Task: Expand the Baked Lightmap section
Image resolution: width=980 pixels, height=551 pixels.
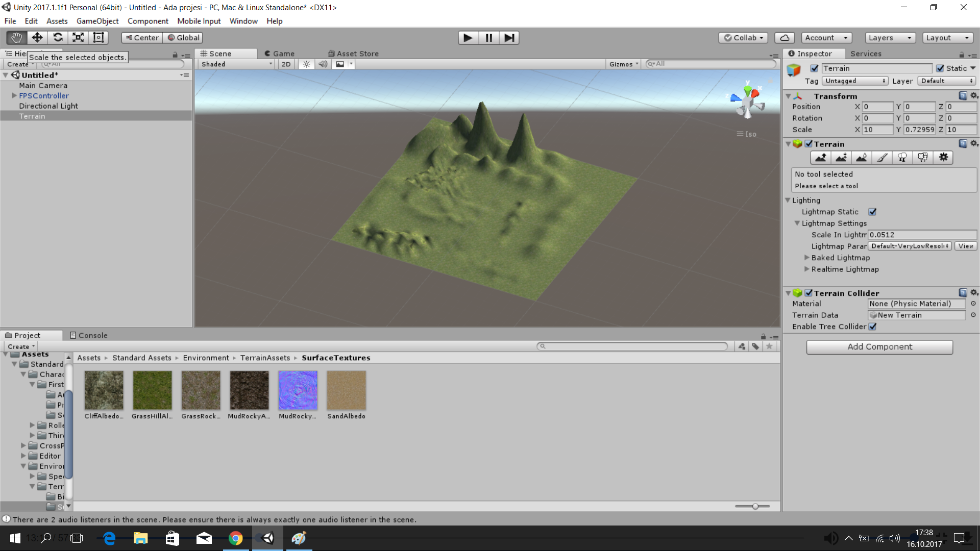Action: pos(807,258)
